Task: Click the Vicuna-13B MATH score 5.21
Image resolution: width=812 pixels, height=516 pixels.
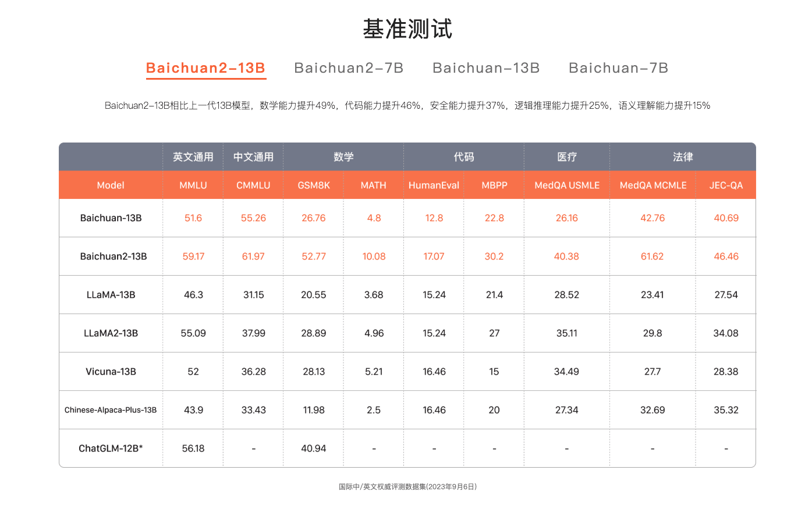Action: point(374,372)
